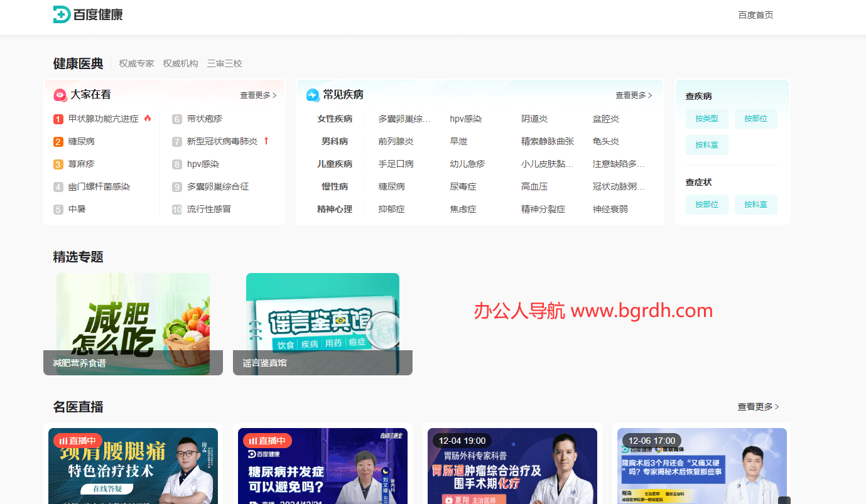This screenshot has height=504, width=866.
Task: Click the moon icon on the diabetes live card
Action: (386, 471)
